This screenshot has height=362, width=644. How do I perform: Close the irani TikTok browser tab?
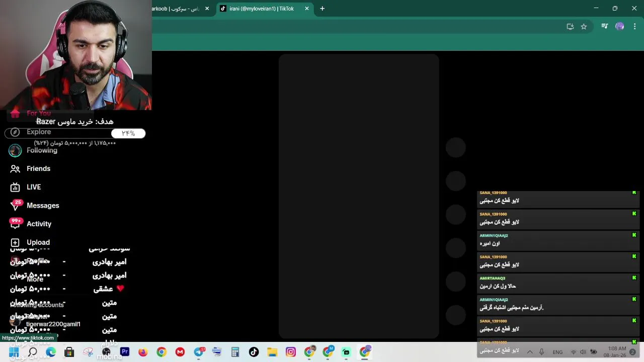[307, 9]
